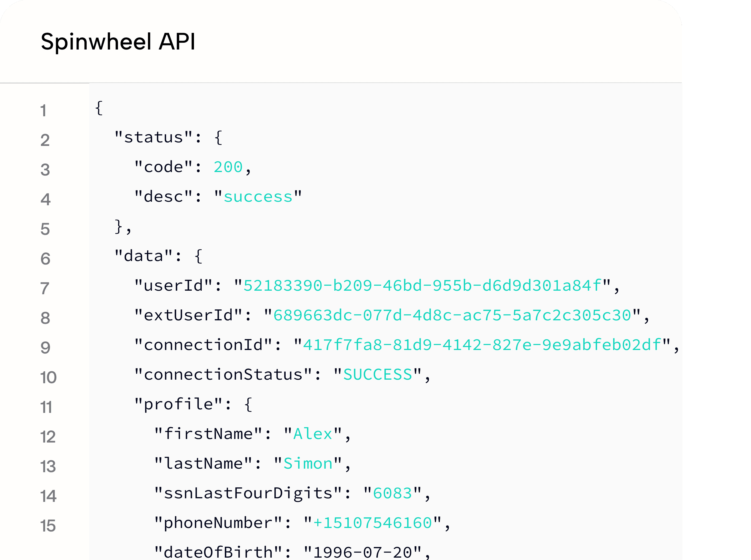Click the opening brace on line 1
751x560 pixels.
tap(98, 108)
